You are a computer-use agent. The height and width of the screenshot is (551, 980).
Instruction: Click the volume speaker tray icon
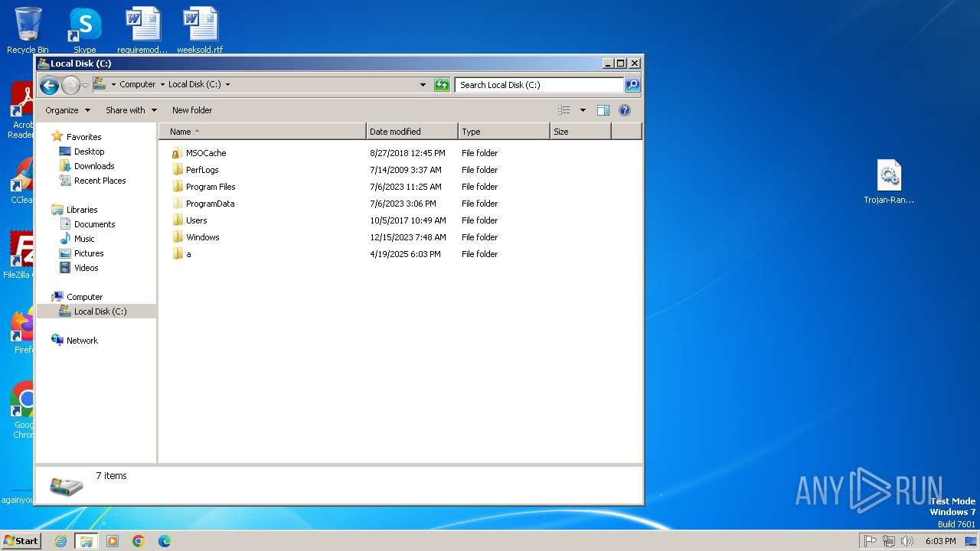(907, 541)
